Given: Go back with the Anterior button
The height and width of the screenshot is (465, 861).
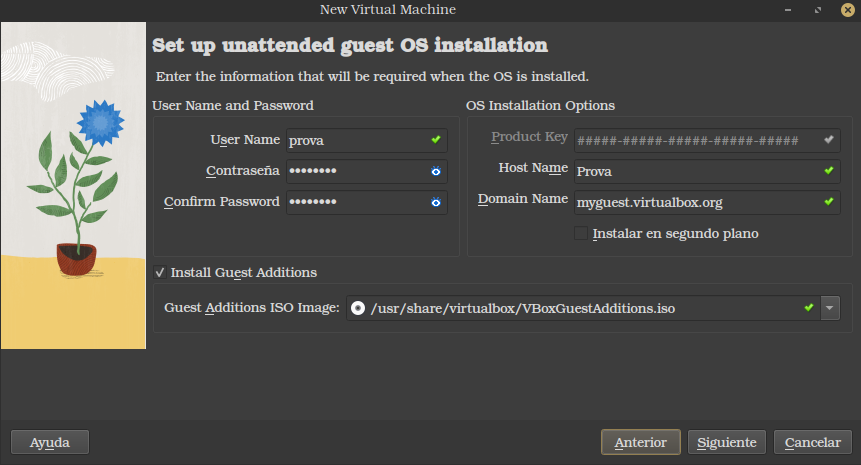Looking at the screenshot, I should 640,442.
